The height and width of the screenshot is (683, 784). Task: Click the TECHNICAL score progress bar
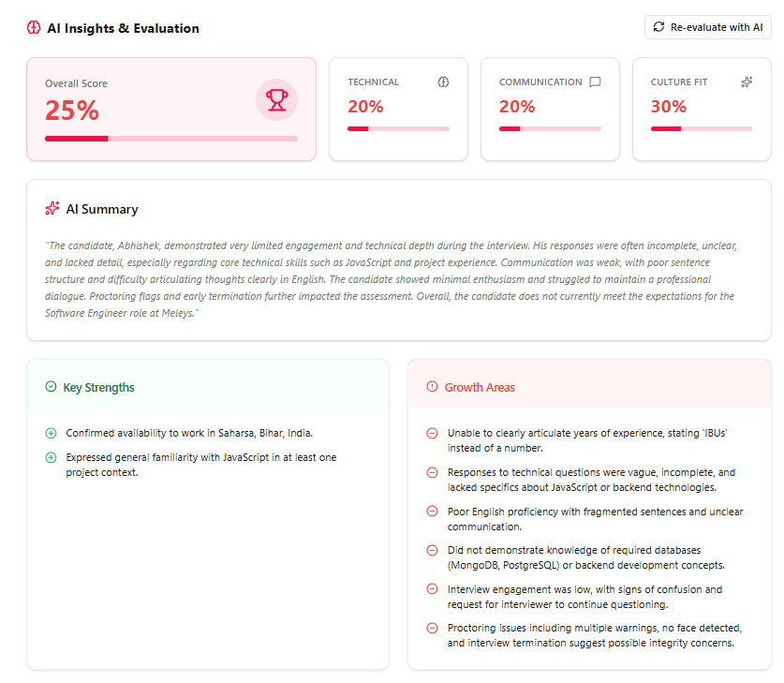(x=398, y=128)
